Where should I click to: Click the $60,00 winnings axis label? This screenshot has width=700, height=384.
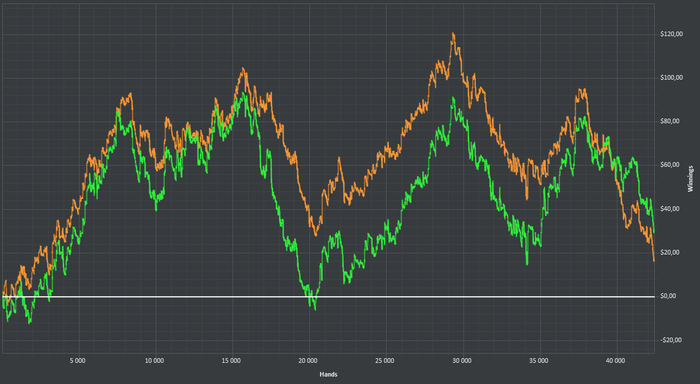pyautogui.click(x=671, y=165)
